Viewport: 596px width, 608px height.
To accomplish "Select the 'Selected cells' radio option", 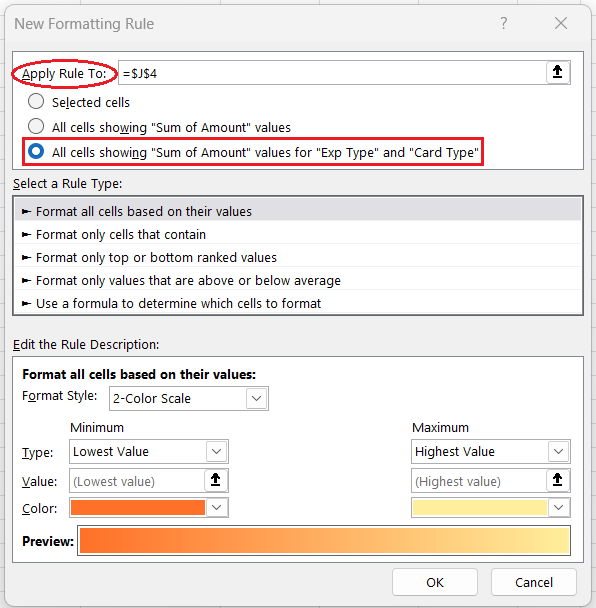I will (x=36, y=102).
